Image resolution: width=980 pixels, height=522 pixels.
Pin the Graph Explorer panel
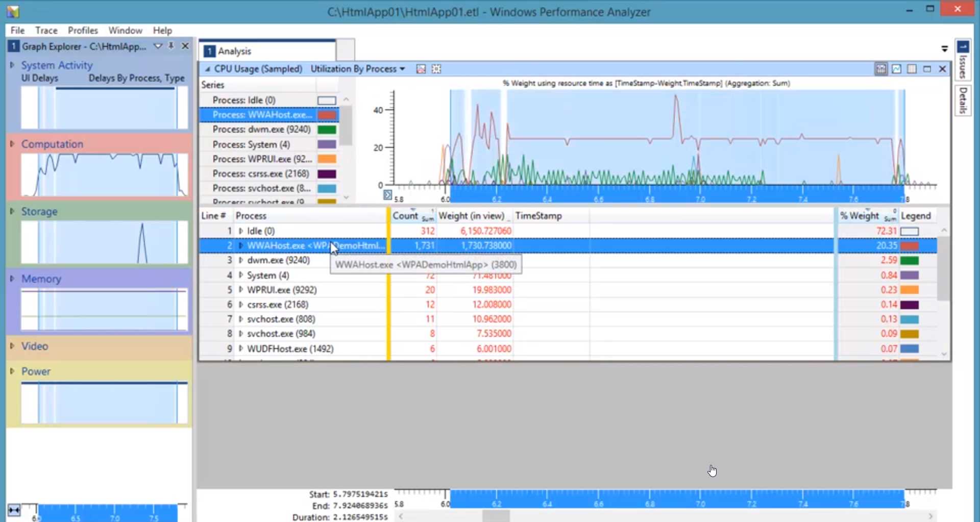(x=171, y=46)
